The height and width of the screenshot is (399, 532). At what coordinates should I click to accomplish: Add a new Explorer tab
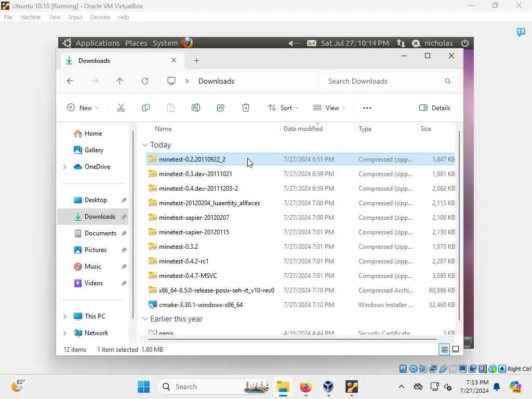click(x=196, y=61)
